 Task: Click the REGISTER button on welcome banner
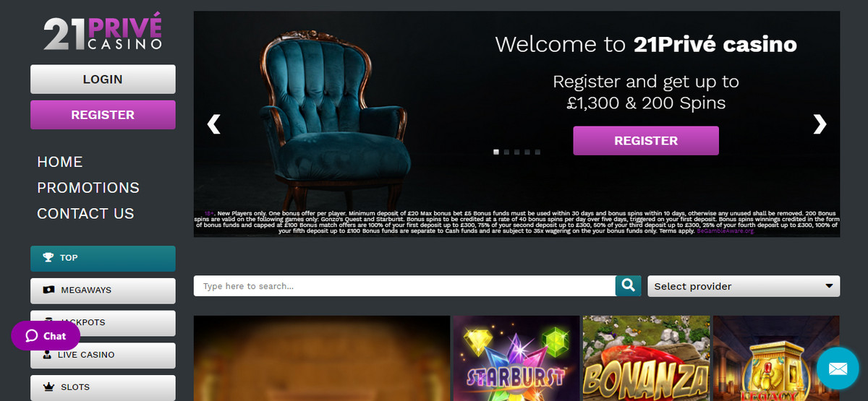pyautogui.click(x=646, y=141)
